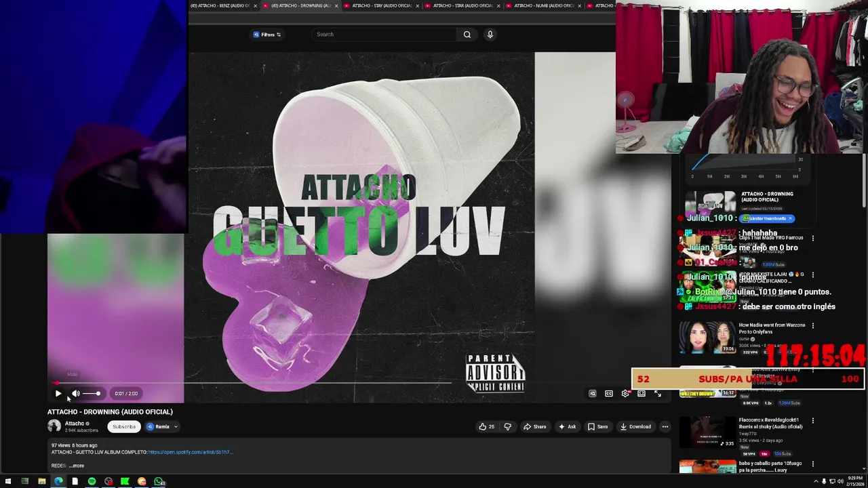Viewport: 868px width, 488px height.
Task: Mute the video via speaker icon
Action: point(76,393)
